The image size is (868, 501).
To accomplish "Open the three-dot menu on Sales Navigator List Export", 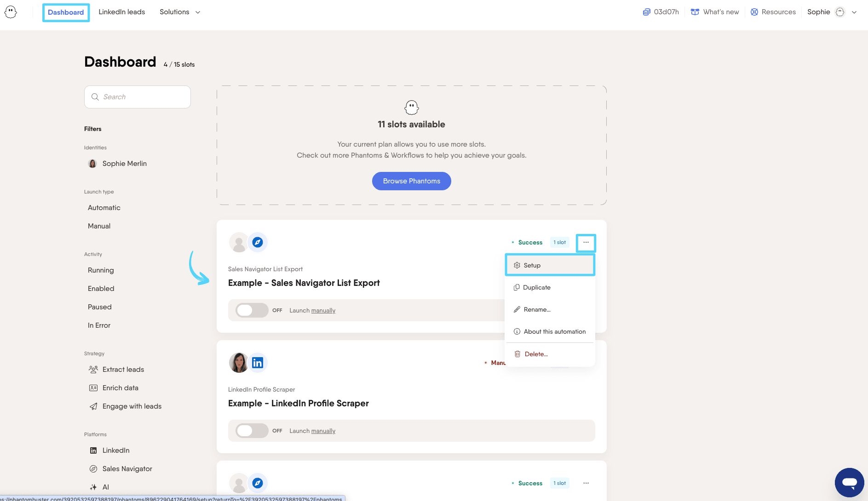I will [586, 243].
